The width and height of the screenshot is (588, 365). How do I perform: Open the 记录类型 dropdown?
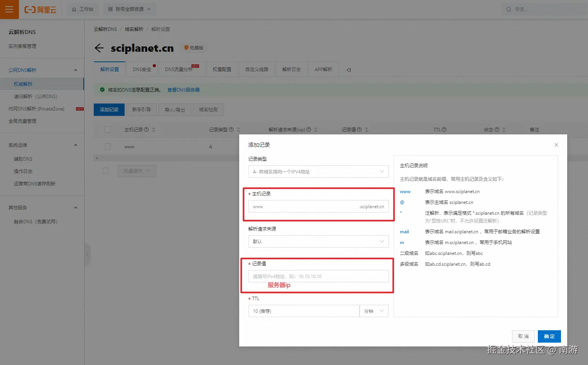coord(319,171)
